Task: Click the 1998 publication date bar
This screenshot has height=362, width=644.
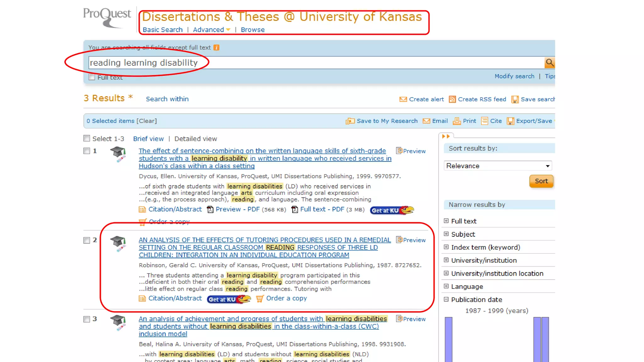Action: [537, 339]
